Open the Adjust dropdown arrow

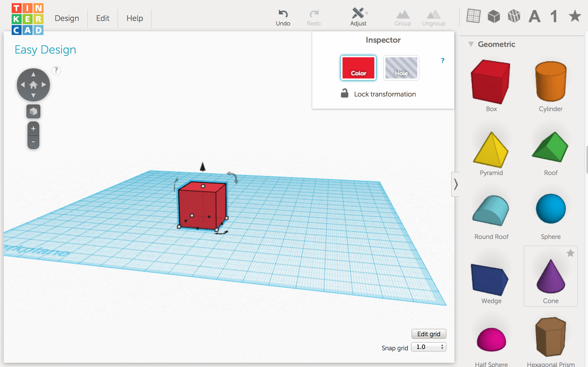[x=367, y=13]
